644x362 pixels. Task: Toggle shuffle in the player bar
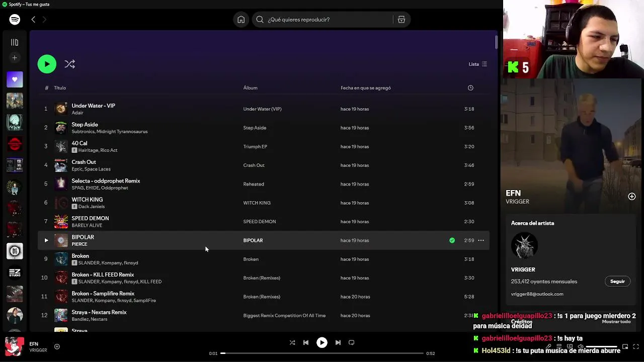292,342
